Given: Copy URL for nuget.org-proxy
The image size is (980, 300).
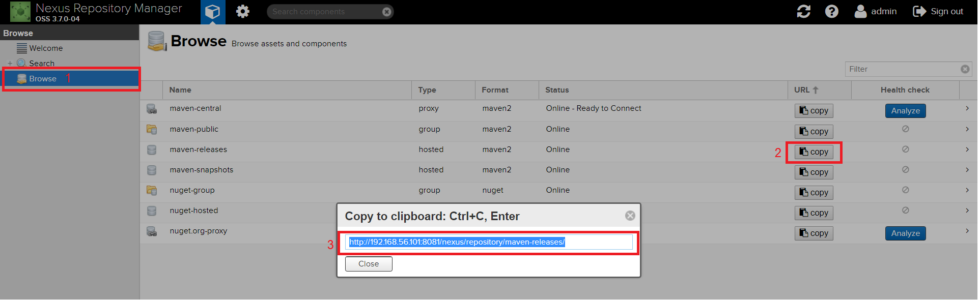Looking at the screenshot, I should pos(814,233).
